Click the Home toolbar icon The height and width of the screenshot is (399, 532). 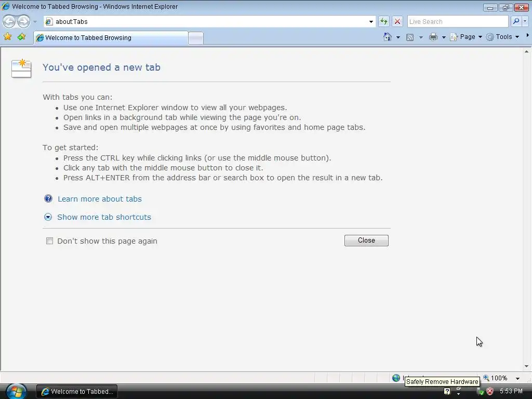tap(388, 37)
